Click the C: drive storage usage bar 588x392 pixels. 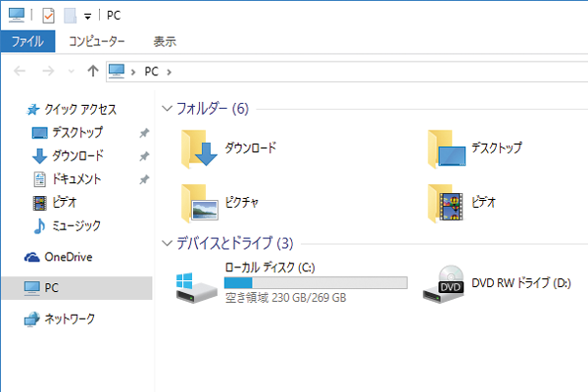click(x=316, y=283)
